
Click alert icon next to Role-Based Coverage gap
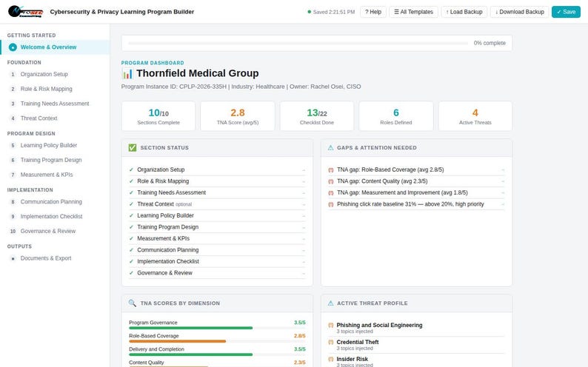point(331,170)
